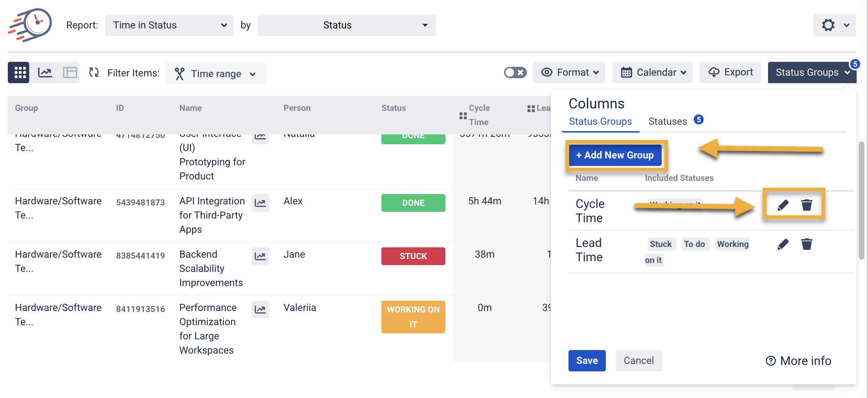The width and height of the screenshot is (868, 398).
Task: Delete the Lead Time status group
Action: 806,244
